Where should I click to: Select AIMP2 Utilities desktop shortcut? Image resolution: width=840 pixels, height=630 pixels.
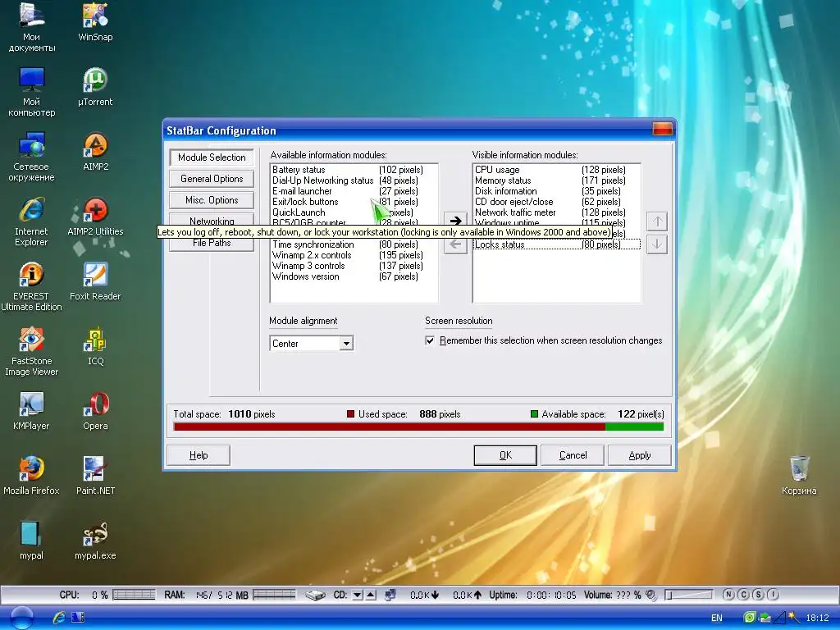[95, 216]
